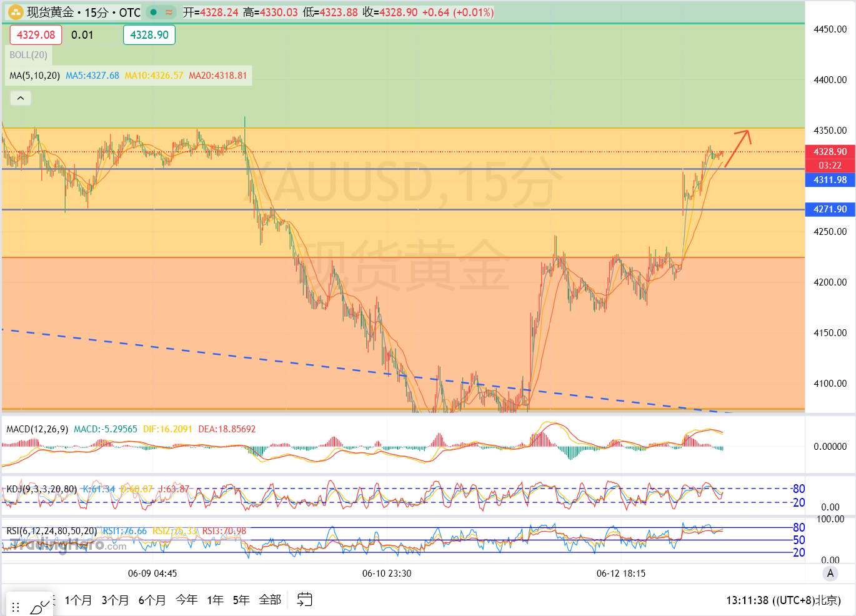Viewport: 856px width, 616px height.
Task: Toggle the auto-scale A button
Action: click(x=830, y=573)
